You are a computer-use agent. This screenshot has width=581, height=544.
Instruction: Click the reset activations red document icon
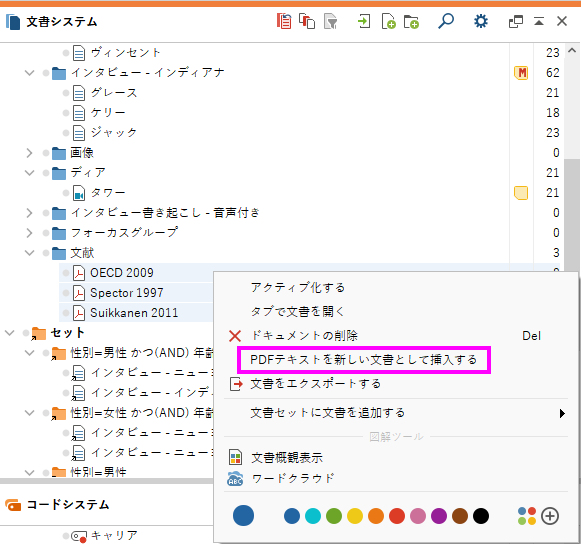(x=284, y=21)
